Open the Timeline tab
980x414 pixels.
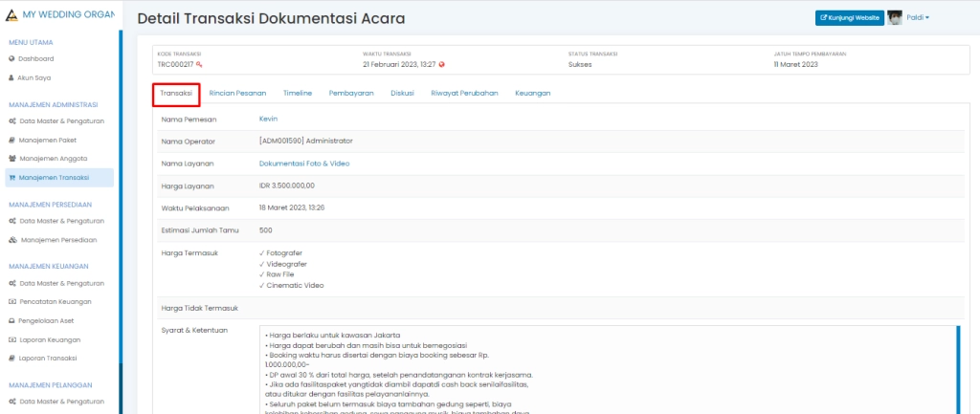coord(298,94)
